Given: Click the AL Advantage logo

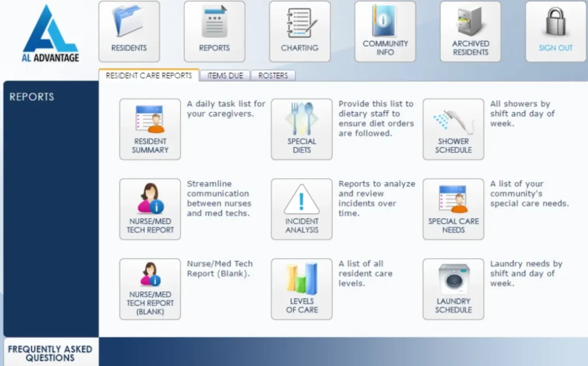Looking at the screenshot, I should coord(51,32).
